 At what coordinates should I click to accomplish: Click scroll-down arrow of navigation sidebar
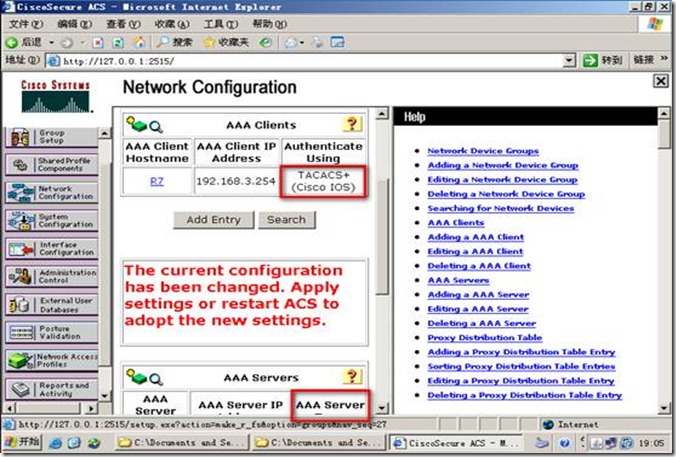coord(104,396)
